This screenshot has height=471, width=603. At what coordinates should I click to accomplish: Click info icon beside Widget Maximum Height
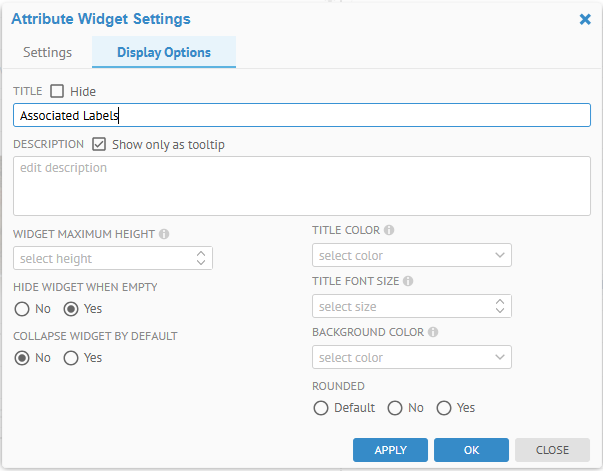[164, 234]
